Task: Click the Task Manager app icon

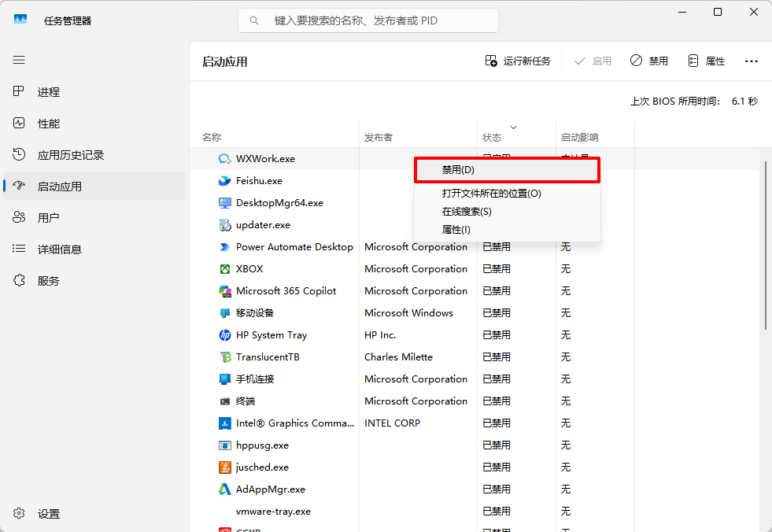Action: pyautogui.click(x=20, y=20)
